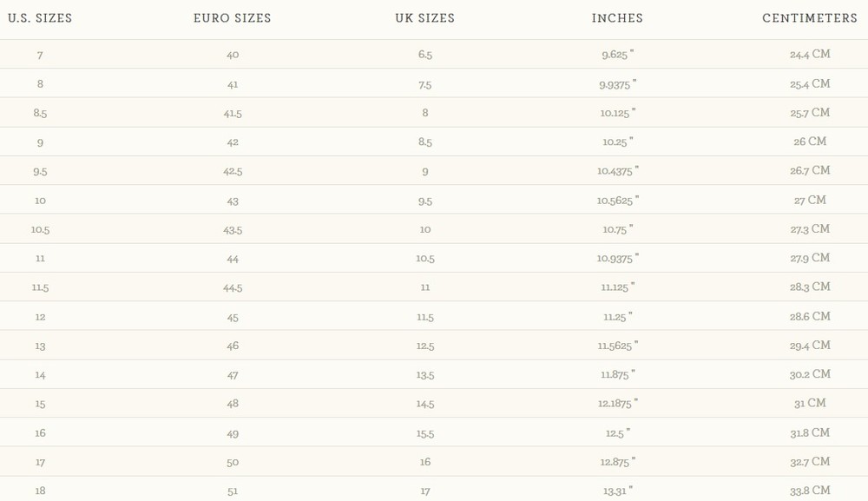This screenshot has width=868, height=501.
Task: Click the UK SIZES column header
Action: pos(425,18)
